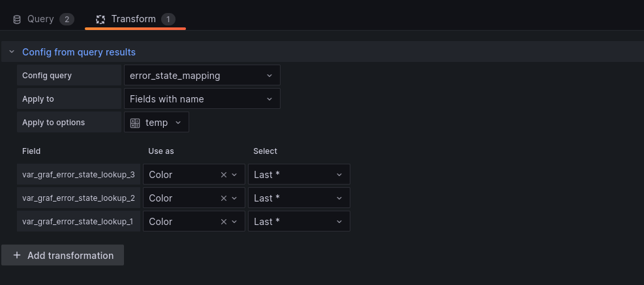
Task: Clear Color value for lookup_3 row
Action: point(224,175)
